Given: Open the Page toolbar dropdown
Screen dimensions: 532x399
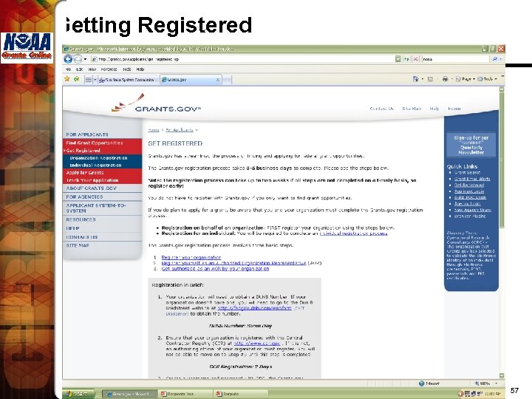Looking at the screenshot, I should (x=465, y=79).
